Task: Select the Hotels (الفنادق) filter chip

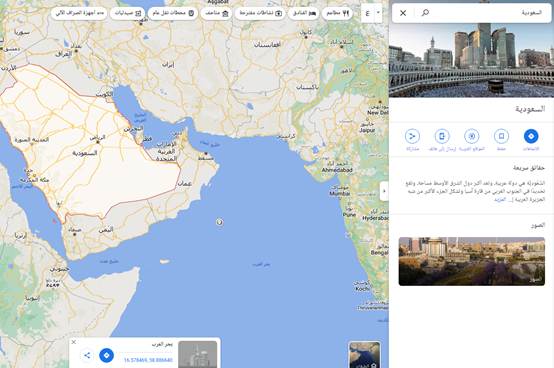Action: click(304, 13)
